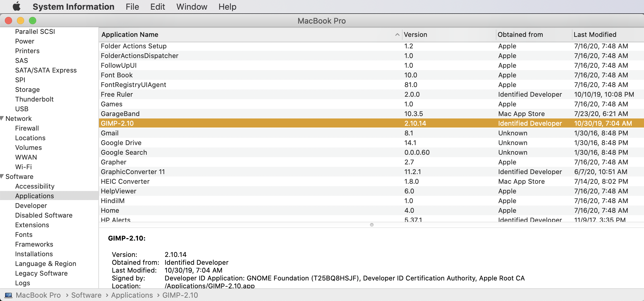
Task: Select Accessibility under Software
Action: (35, 186)
